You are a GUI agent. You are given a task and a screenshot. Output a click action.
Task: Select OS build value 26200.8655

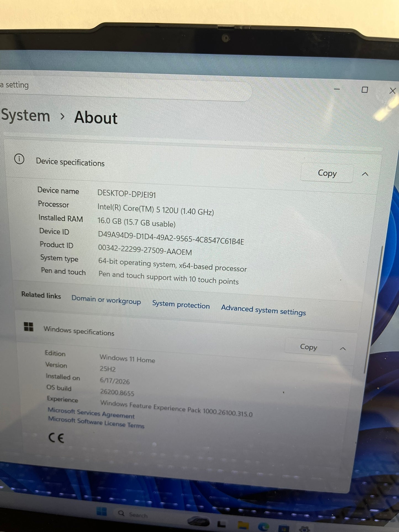coord(117,392)
